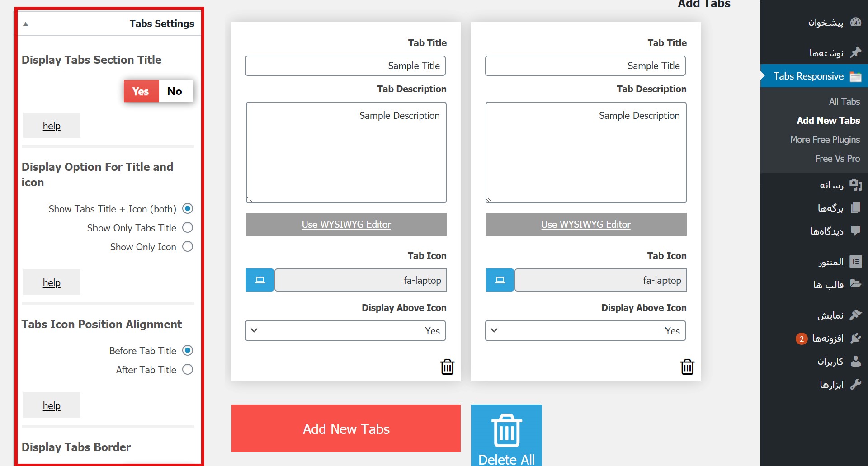Click Tab Title field in right card
Image resolution: width=868 pixels, height=466 pixels.
[x=585, y=66]
